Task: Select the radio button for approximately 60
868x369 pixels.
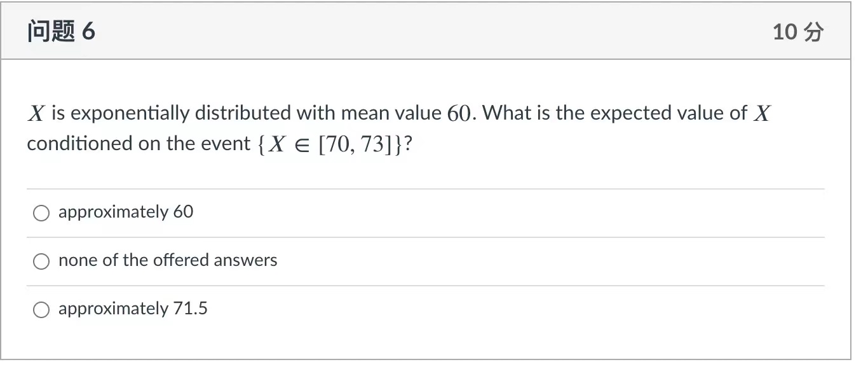Action: [x=41, y=212]
